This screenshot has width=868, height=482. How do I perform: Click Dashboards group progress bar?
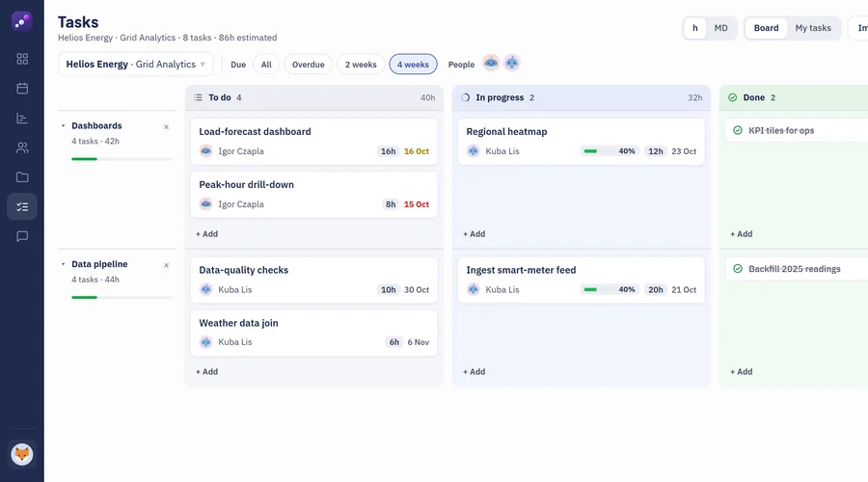pyautogui.click(x=122, y=159)
